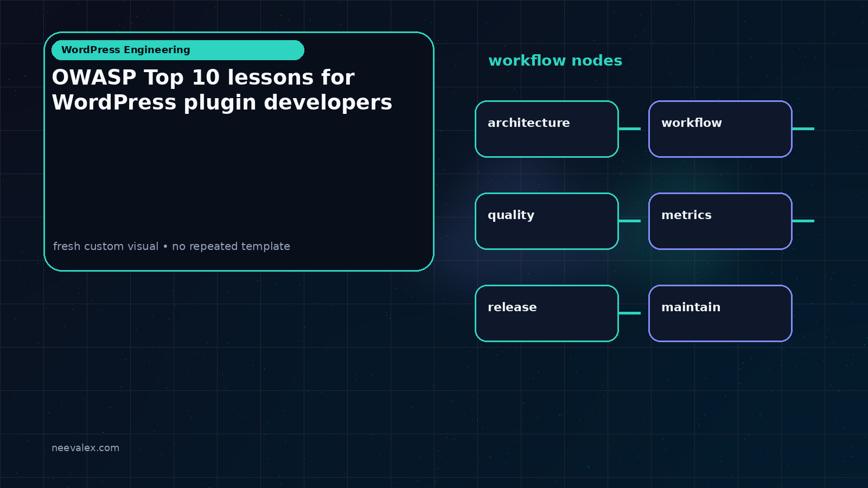Click the 'workflow nodes' heading

(555, 61)
